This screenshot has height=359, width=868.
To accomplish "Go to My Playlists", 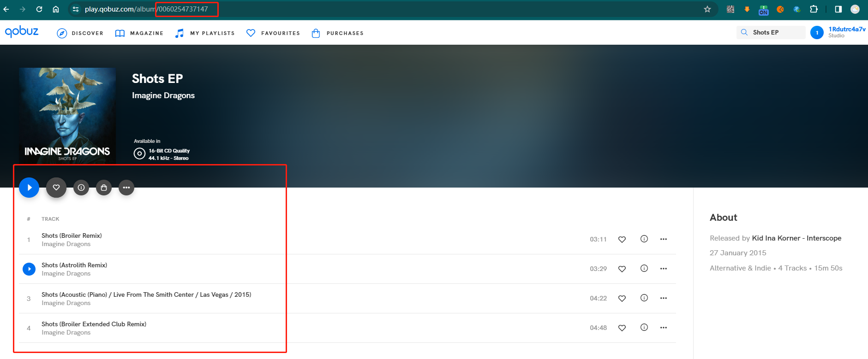I will coord(205,33).
